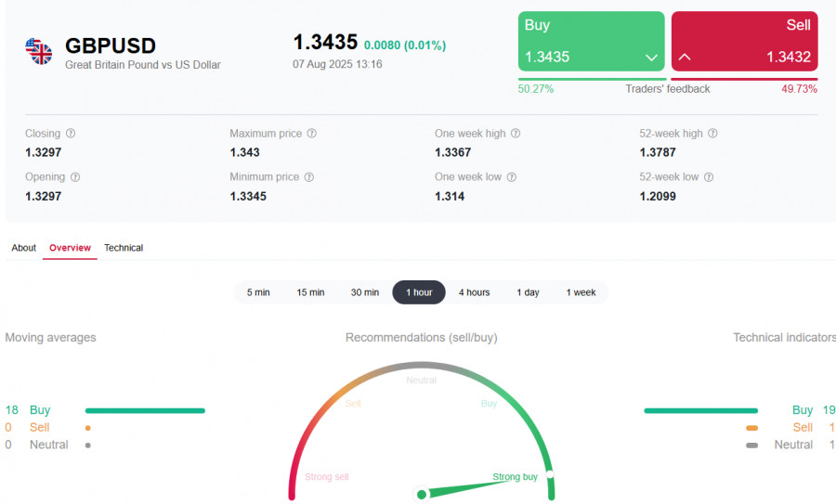Click the GBPUSD flag pair icon

point(39,51)
